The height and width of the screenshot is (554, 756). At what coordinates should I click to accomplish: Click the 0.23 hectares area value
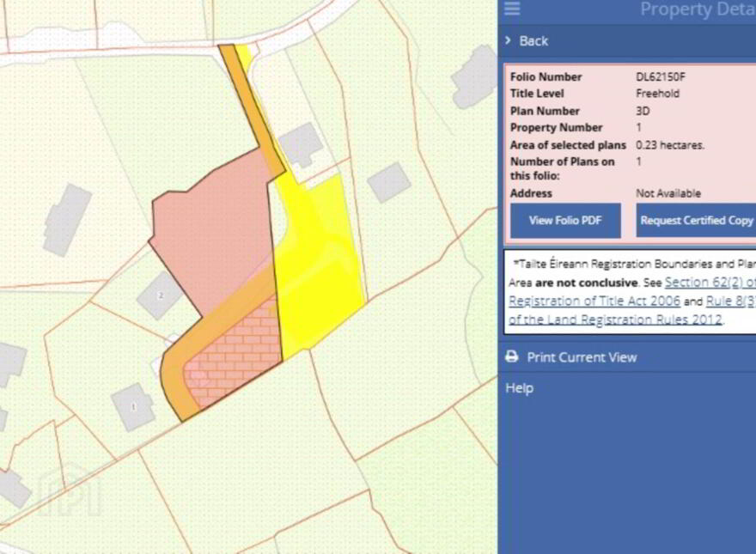click(670, 144)
